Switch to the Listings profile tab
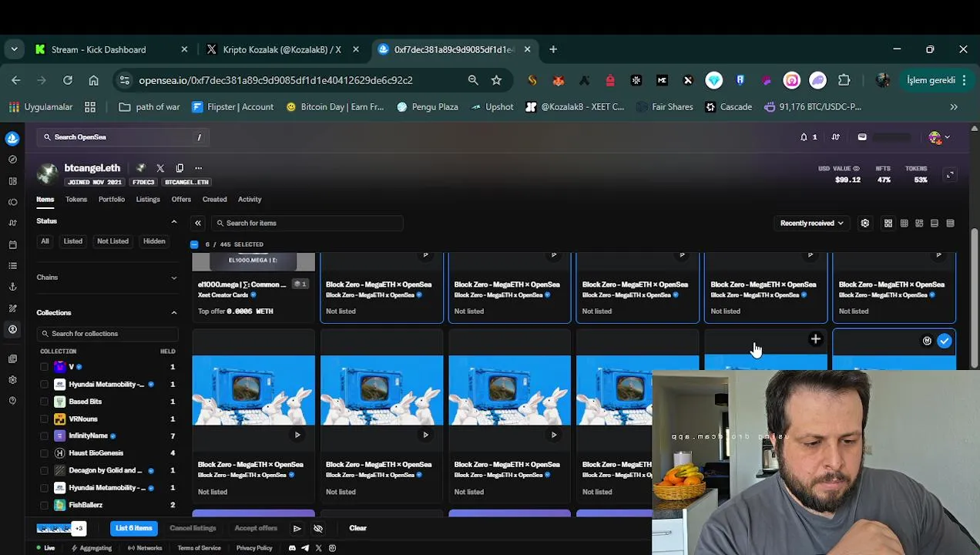This screenshot has width=980, height=555. coord(148,200)
